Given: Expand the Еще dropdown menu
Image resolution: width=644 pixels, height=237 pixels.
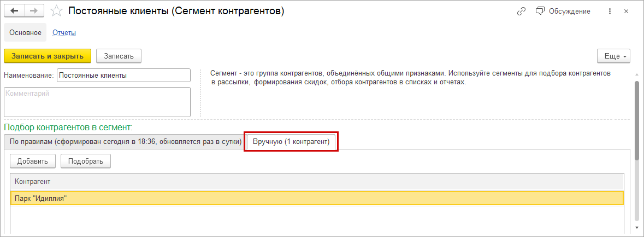Looking at the screenshot, I should [x=615, y=56].
